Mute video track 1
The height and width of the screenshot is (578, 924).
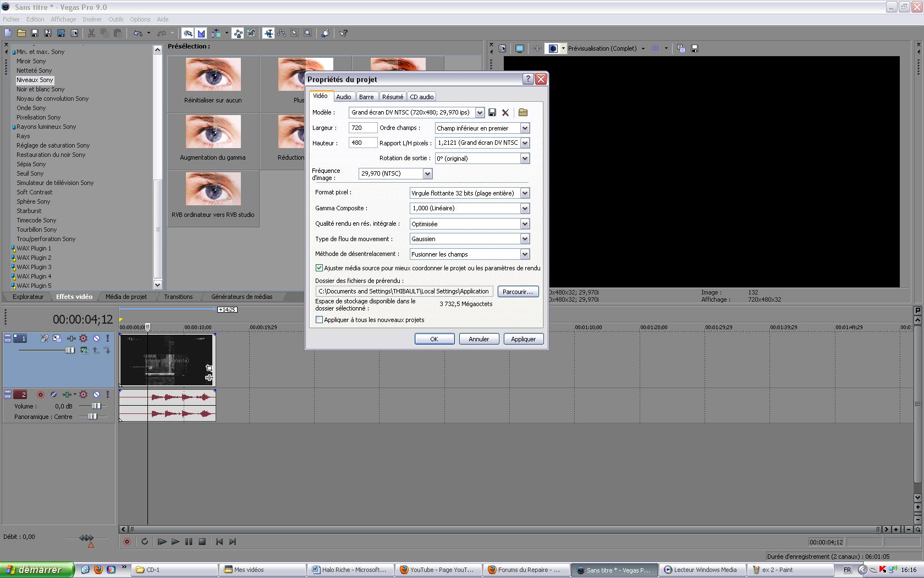click(96, 338)
